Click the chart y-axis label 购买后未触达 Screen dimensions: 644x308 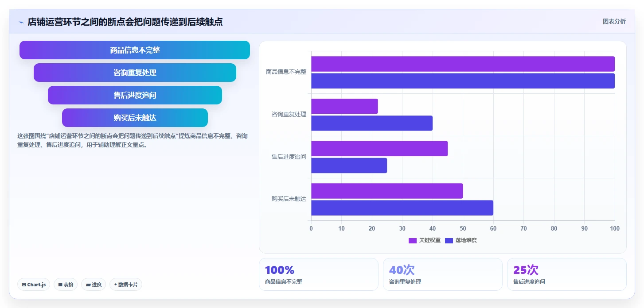[x=289, y=199]
